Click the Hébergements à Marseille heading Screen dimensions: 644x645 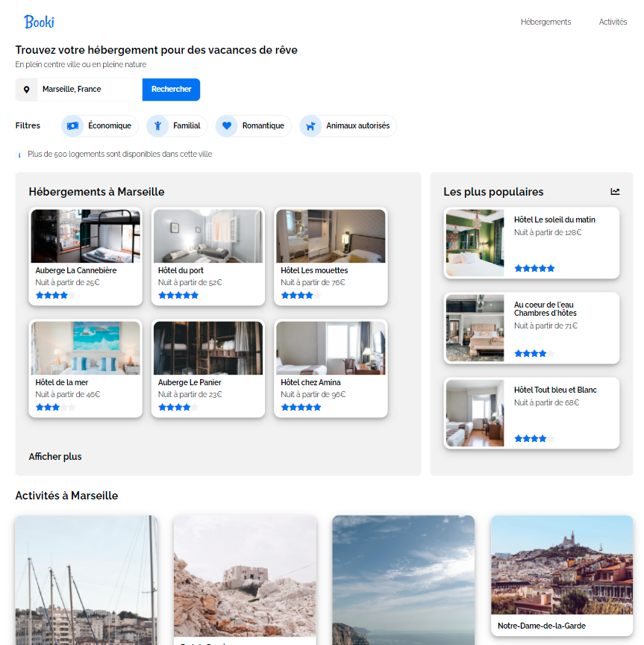click(97, 192)
